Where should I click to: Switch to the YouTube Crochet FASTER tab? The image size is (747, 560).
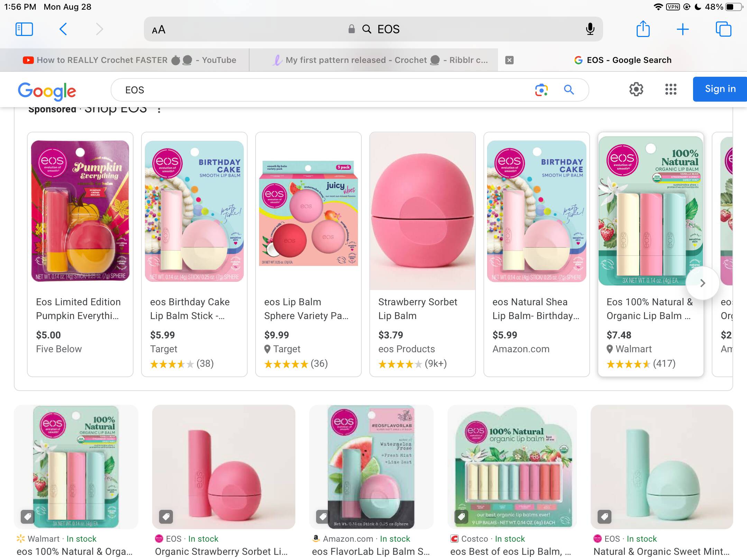[130, 60]
